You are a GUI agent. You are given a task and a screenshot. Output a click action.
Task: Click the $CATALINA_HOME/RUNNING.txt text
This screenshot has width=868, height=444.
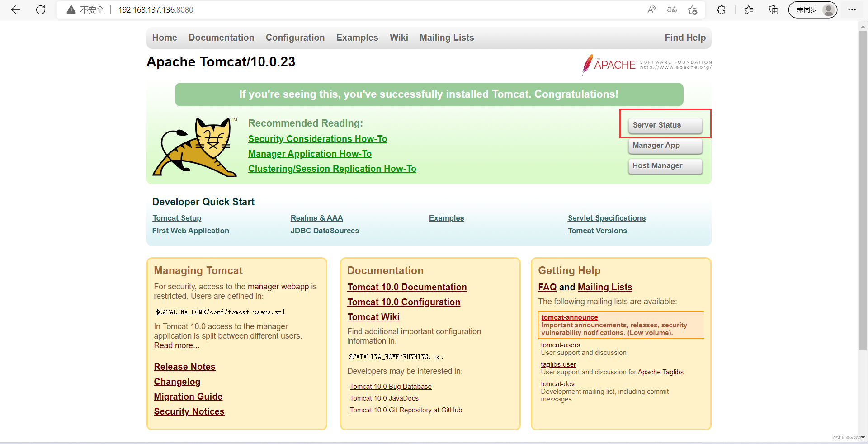[x=396, y=357]
